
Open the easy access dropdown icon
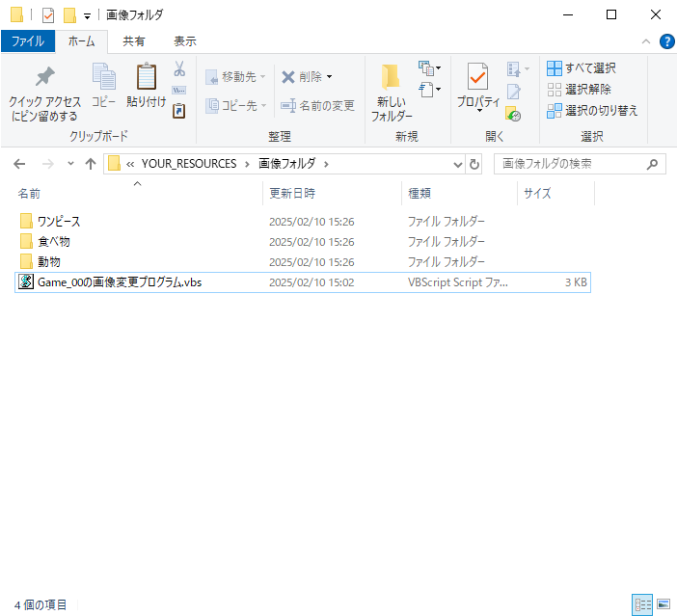[429, 90]
